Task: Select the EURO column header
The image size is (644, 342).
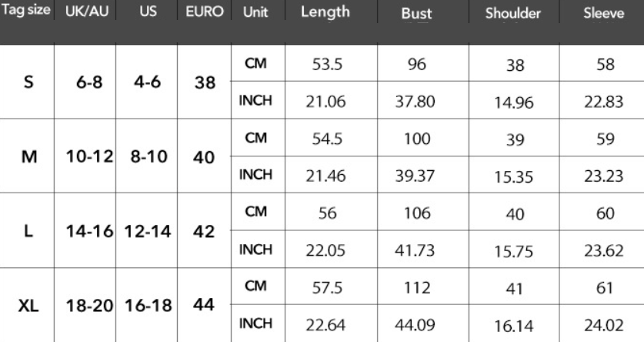Action: (x=204, y=12)
